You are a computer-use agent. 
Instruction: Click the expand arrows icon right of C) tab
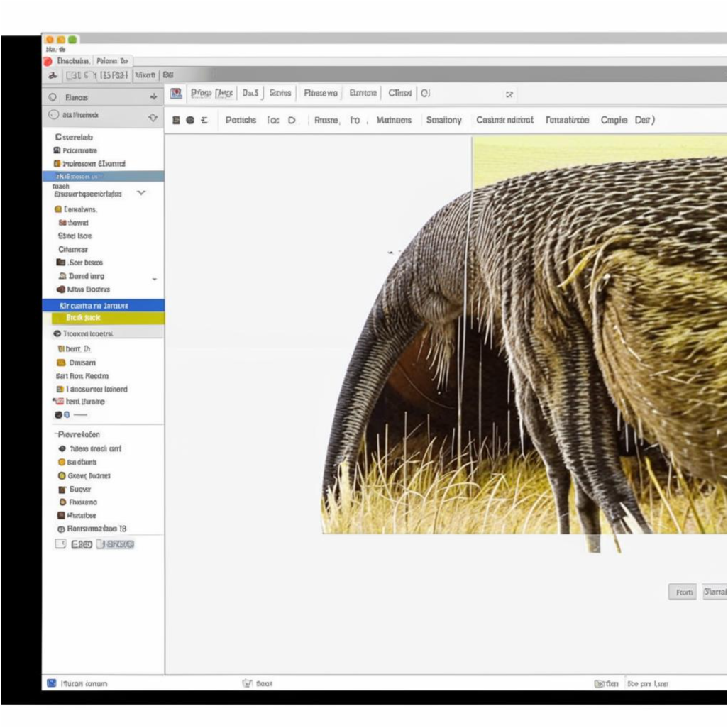tap(509, 94)
